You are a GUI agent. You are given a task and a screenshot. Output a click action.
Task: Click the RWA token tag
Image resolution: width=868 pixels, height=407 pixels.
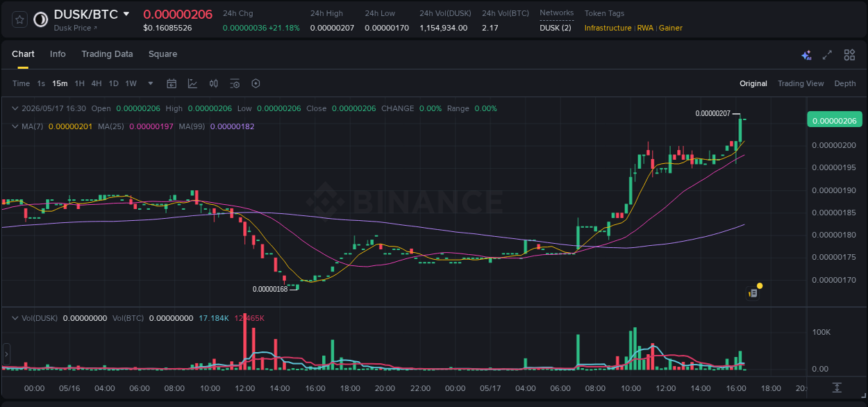pyautogui.click(x=645, y=28)
